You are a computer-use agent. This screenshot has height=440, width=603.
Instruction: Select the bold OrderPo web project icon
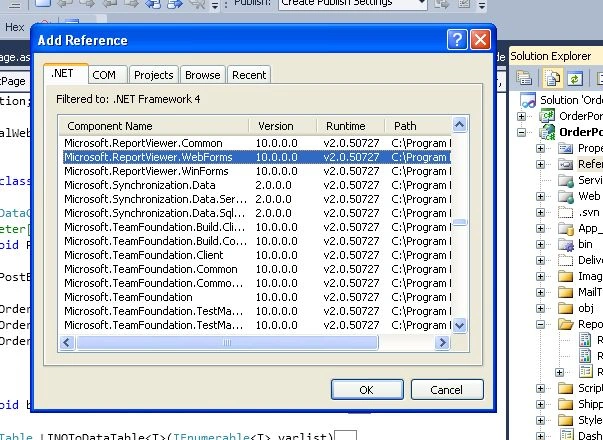tap(547, 132)
